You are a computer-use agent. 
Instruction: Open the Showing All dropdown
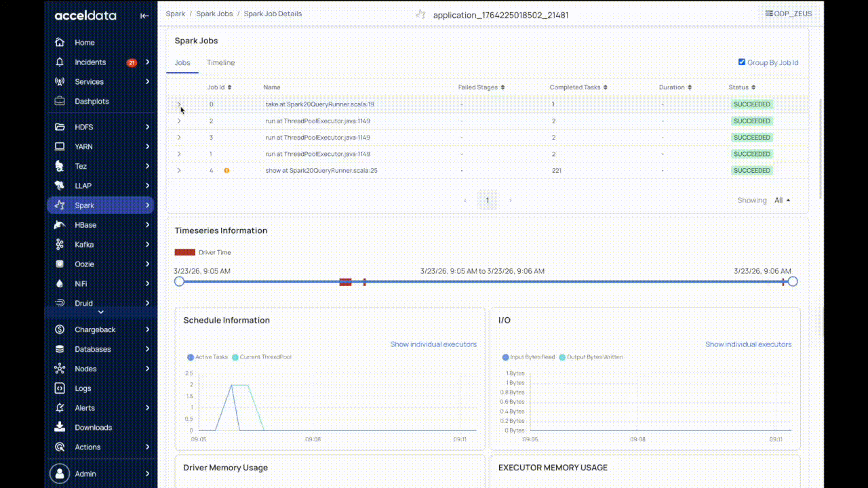pos(782,201)
